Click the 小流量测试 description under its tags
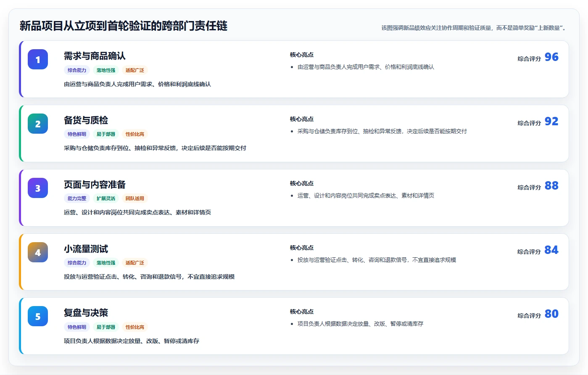Image resolution: width=588 pixels, height=375 pixels. pyautogui.click(x=149, y=277)
